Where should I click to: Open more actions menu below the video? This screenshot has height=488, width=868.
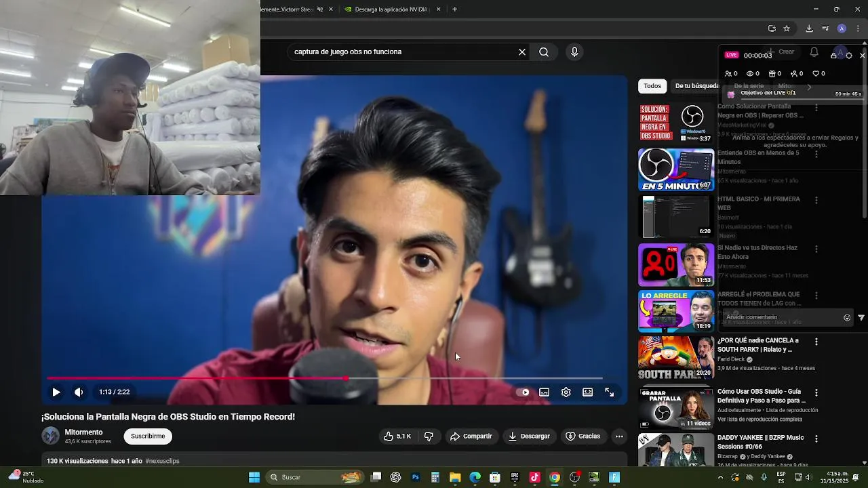619,436
